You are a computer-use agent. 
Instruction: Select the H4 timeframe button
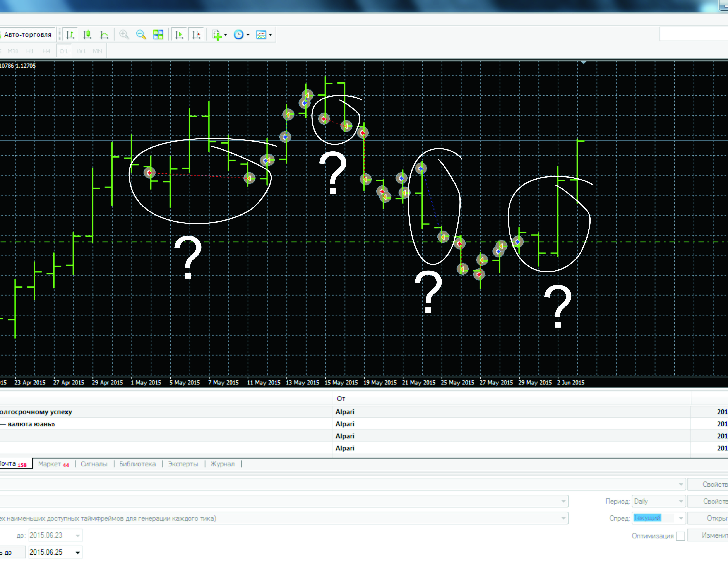coord(46,51)
